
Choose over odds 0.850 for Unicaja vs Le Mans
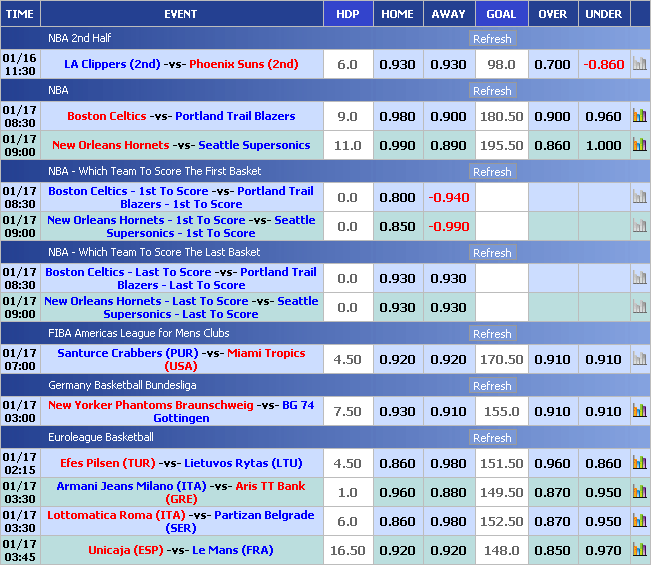552,550
